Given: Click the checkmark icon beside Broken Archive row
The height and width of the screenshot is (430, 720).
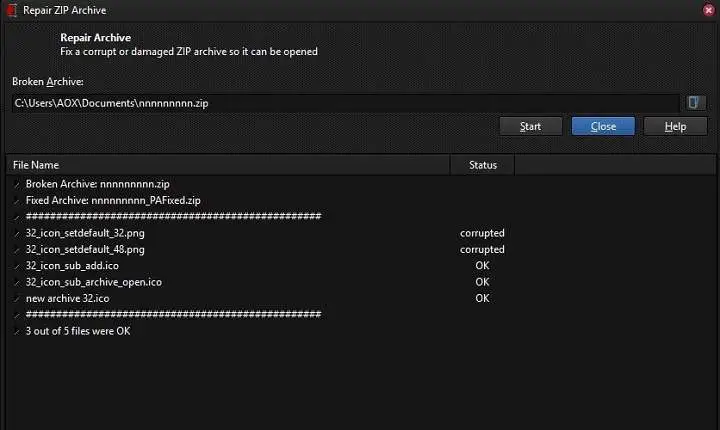Looking at the screenshot, I should pos(17,185).
